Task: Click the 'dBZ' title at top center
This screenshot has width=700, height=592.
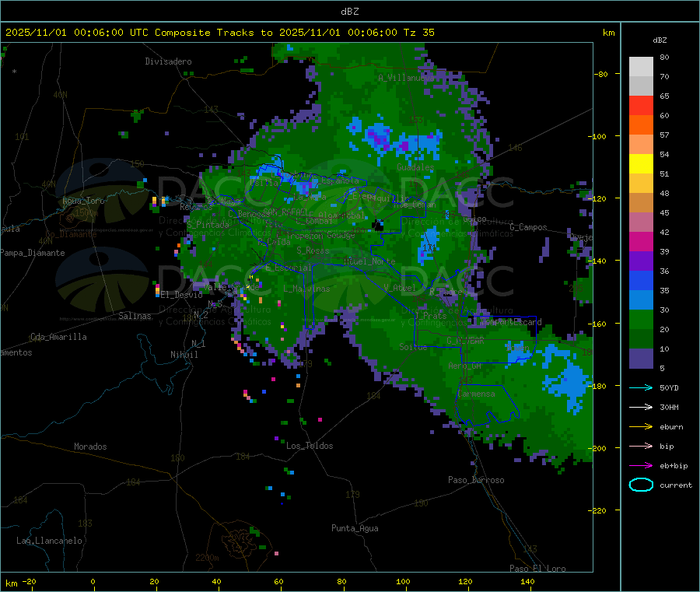Action: click(349, 12)
